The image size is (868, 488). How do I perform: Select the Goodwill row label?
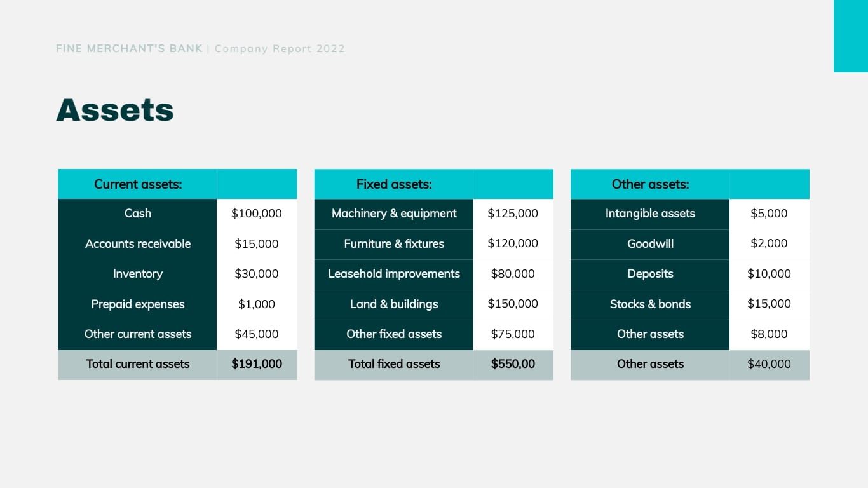650,244
